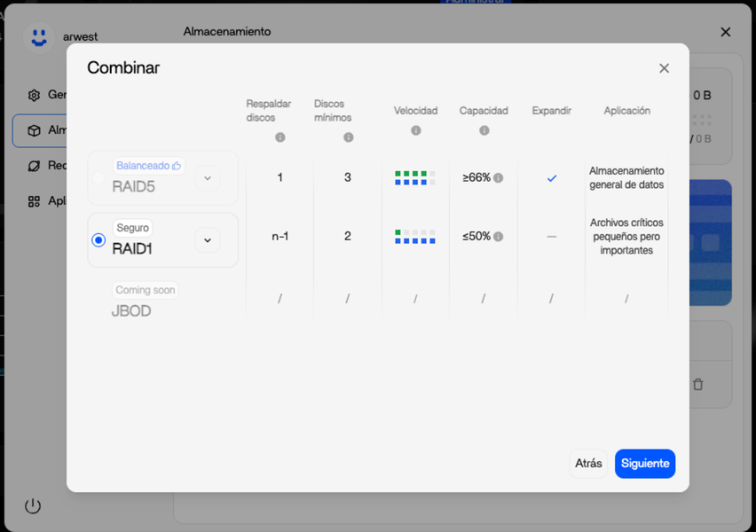756x532 pixels.
Task: Open the Almacenamiento sidebar item
Action: point(39,130)
